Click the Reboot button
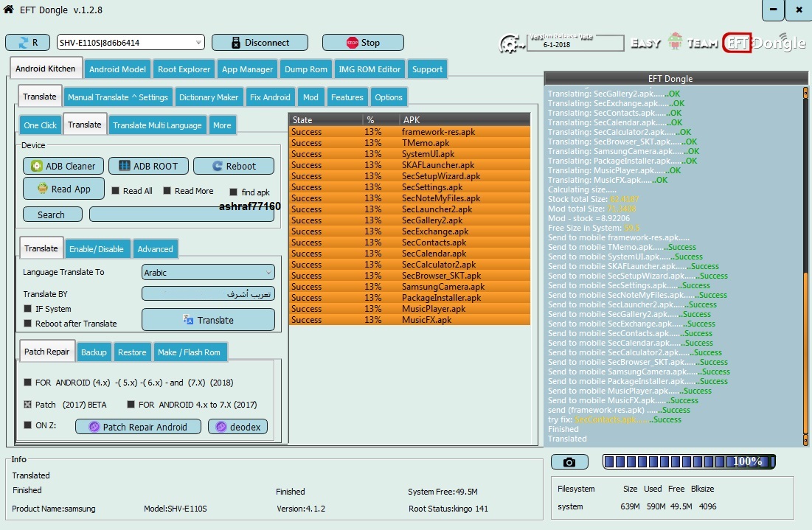This screenshot has width=812, height=530. [x=234, y=166]
